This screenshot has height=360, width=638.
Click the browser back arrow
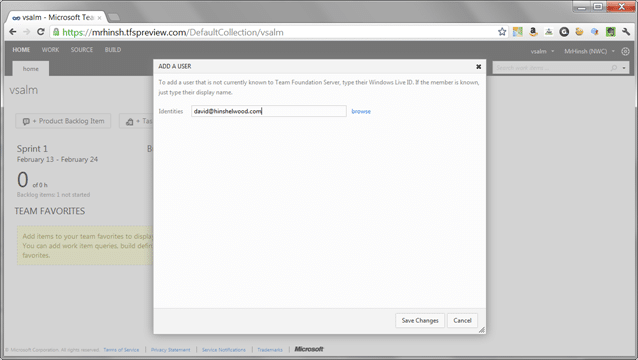point(13,32)
